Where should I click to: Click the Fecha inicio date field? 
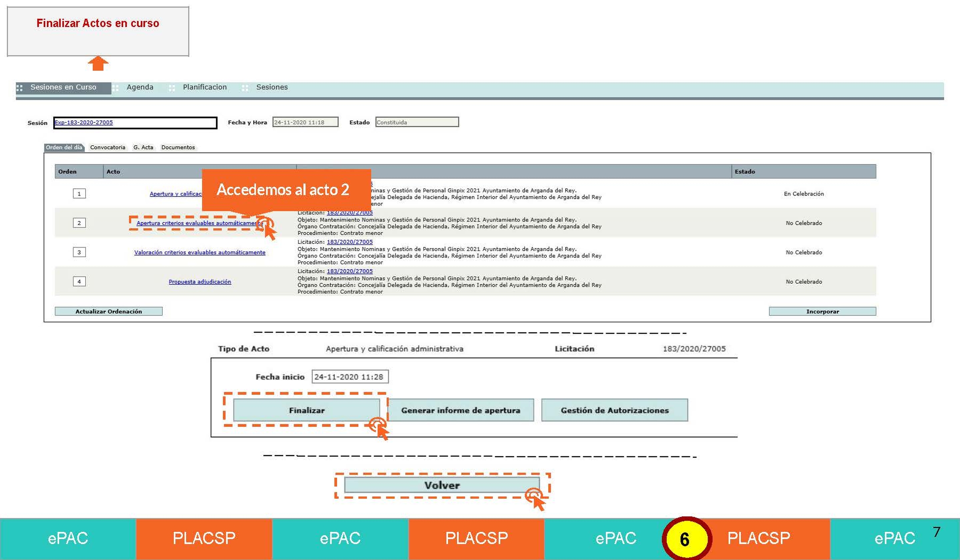click(x=350, y=377)
